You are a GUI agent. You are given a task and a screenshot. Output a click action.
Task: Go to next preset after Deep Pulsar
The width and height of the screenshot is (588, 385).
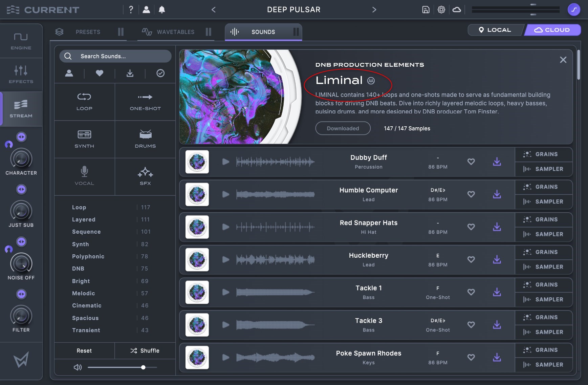[374, 10]
